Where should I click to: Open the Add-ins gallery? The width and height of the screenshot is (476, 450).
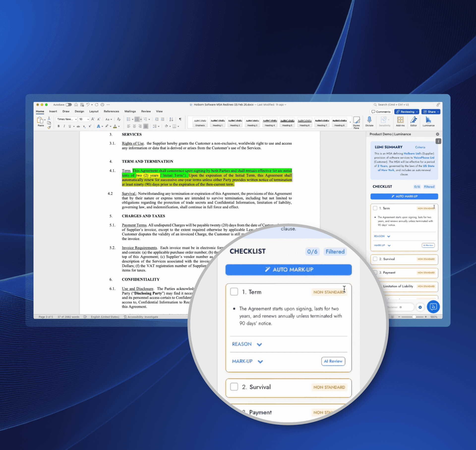tap(400, 122)
